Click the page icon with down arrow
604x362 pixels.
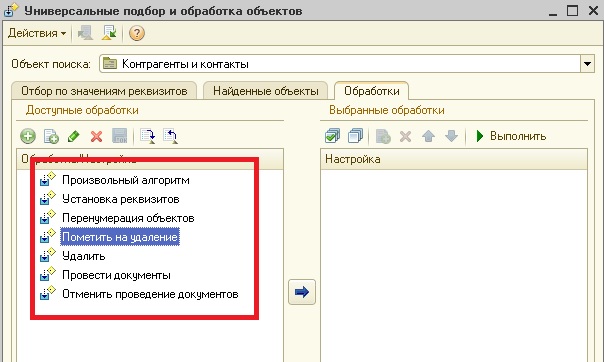click(x=148, y=136)
